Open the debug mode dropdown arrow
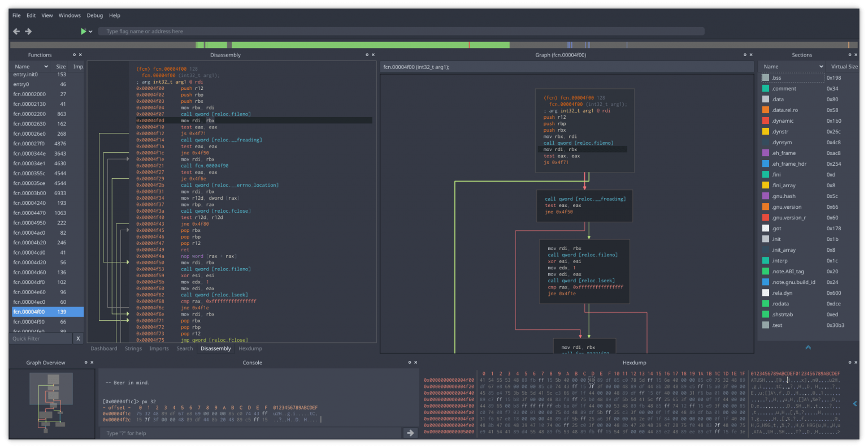Screen dimensions: 868x448 (x=90, y=32)
